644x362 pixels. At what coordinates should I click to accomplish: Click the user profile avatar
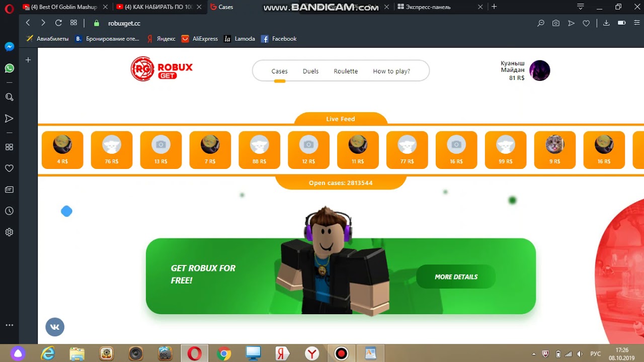tap(540, 70)
